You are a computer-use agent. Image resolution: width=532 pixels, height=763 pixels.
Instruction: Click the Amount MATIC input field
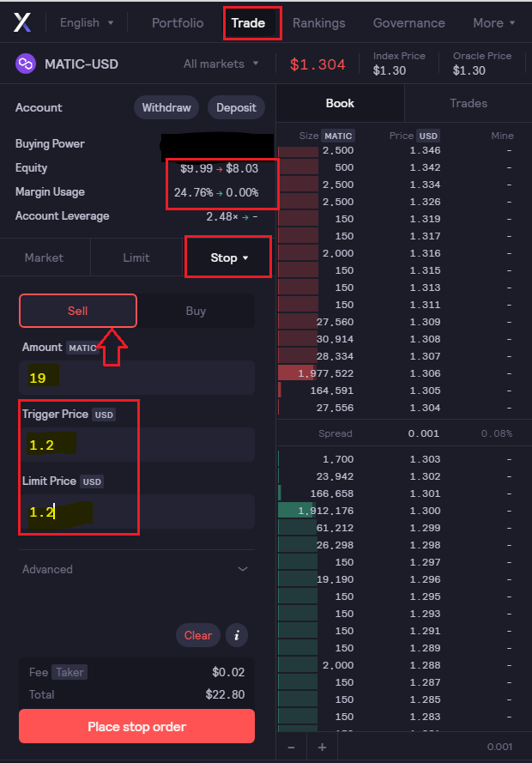(x=136, y=378)
